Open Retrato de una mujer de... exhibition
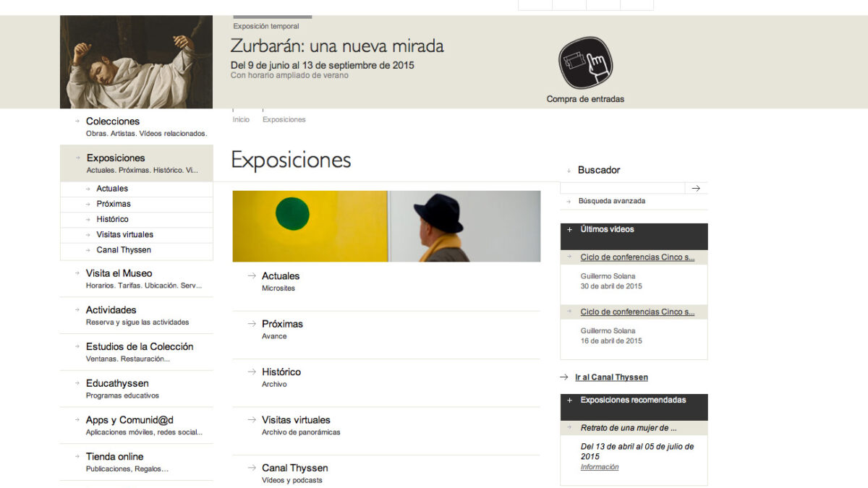868x488 pixels. point(629,428)
